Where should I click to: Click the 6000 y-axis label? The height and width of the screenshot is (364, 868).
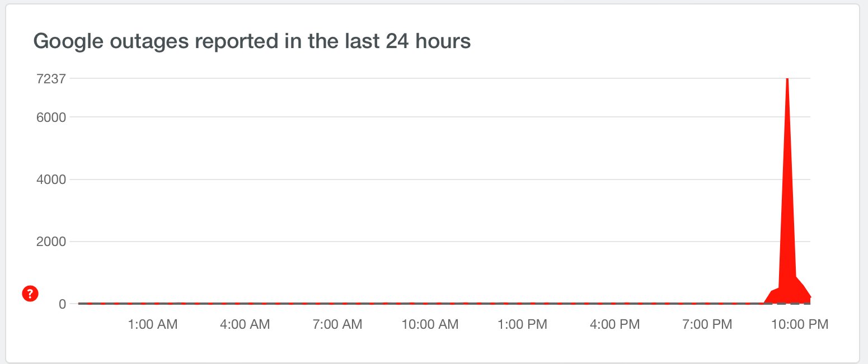[51, 117]
